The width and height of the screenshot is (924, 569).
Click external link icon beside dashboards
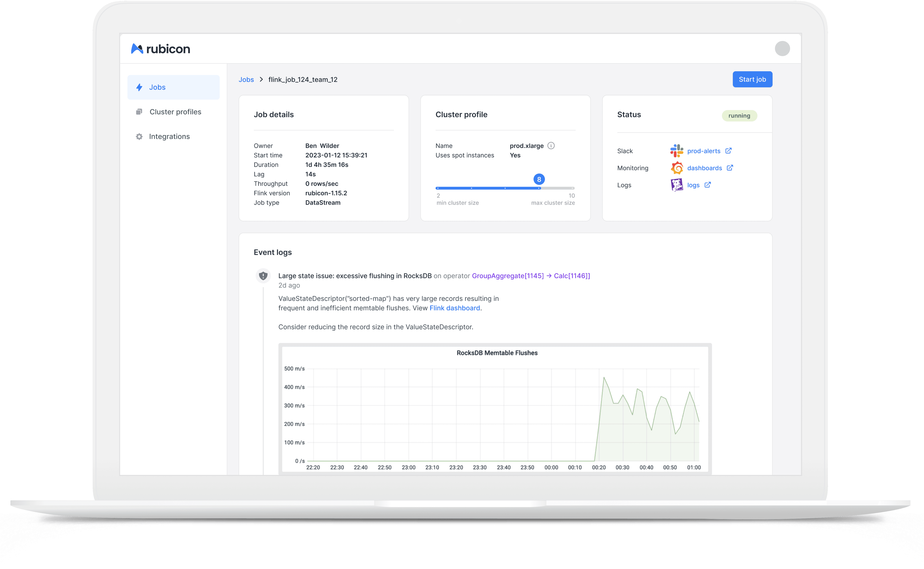730,168
